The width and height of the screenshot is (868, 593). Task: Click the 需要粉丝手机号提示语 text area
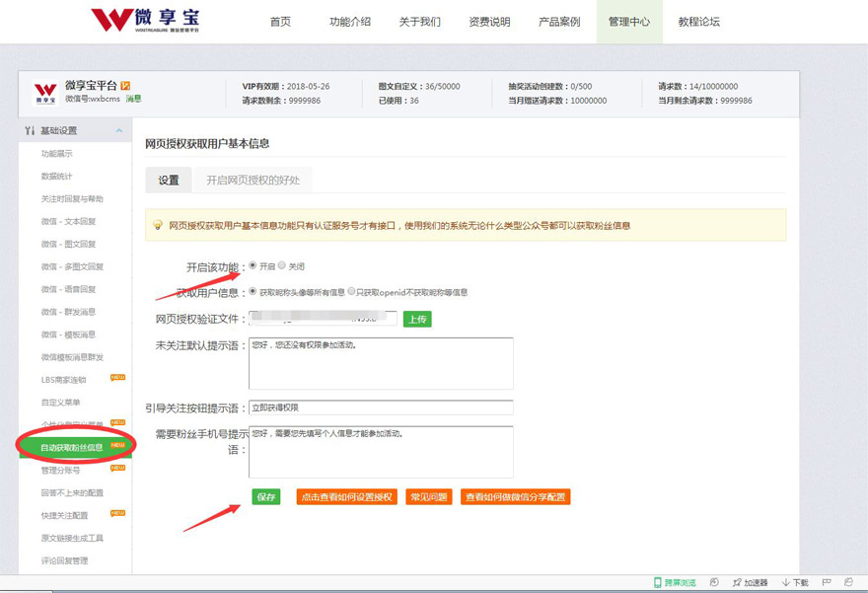coord(381,452)
